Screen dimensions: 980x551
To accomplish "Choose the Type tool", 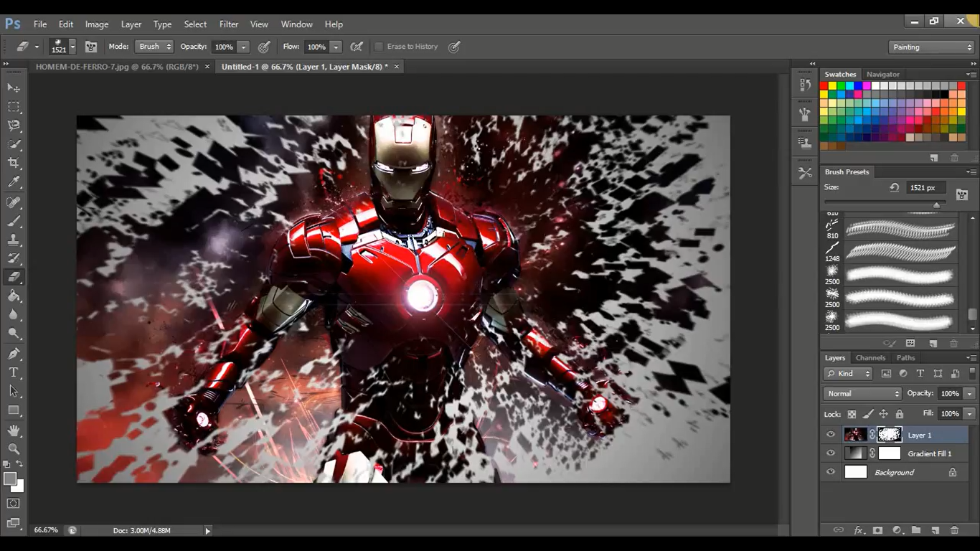I will (13, 372).
